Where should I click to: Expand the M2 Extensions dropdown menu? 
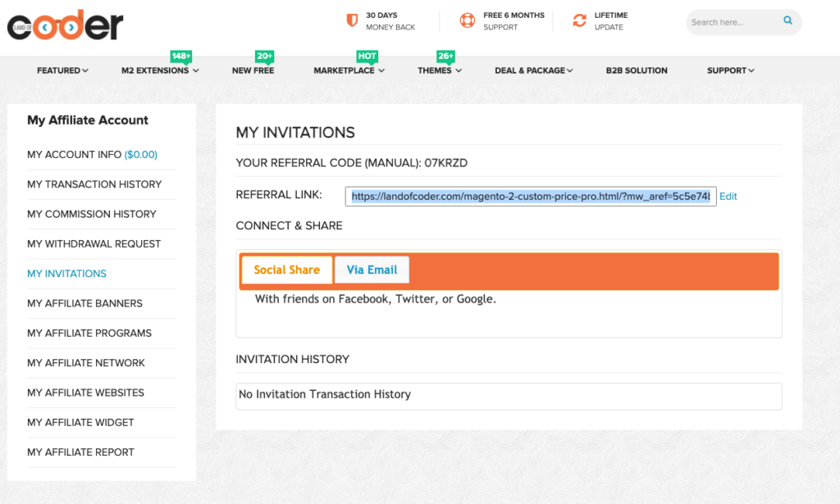[160, 70]
